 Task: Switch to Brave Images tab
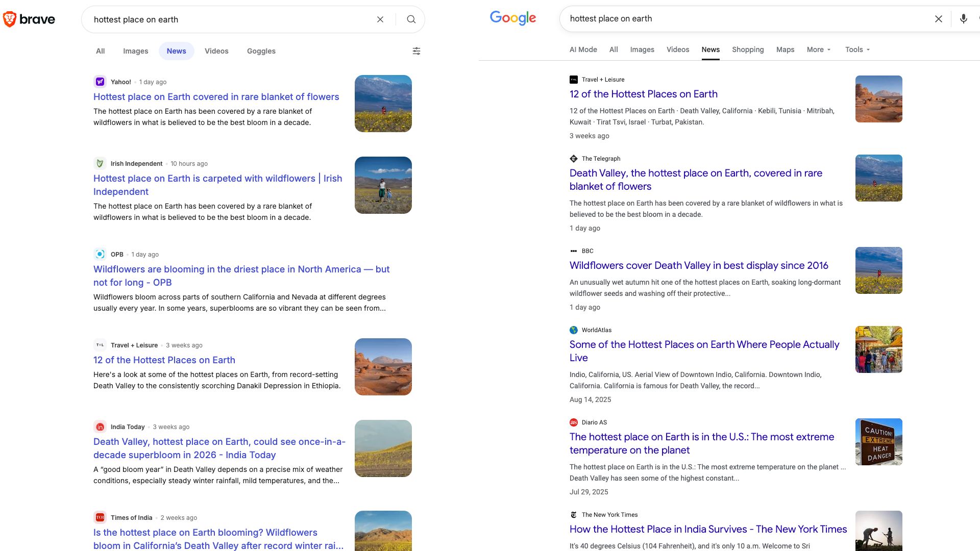point(136,51)
